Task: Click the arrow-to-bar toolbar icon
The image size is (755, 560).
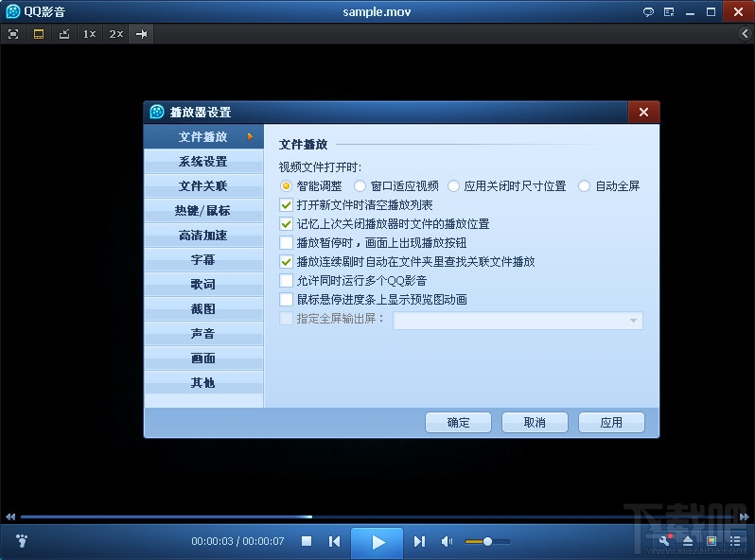Action: coord(142,34)
